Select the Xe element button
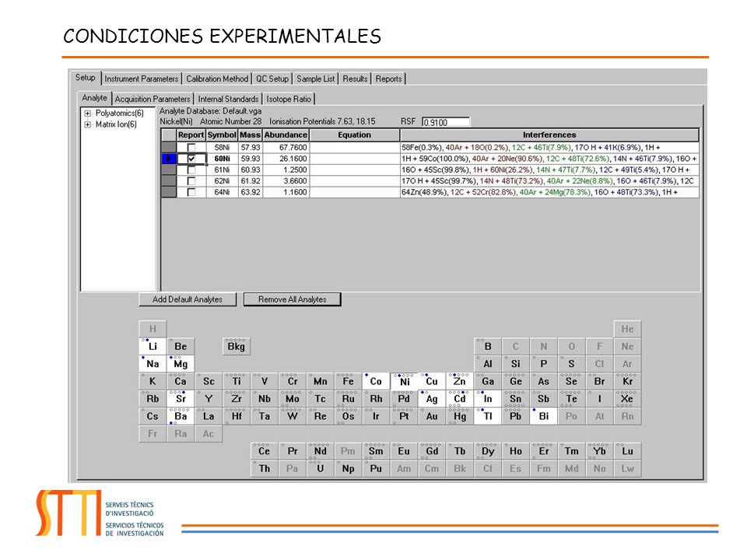 (x=627, y=398)
